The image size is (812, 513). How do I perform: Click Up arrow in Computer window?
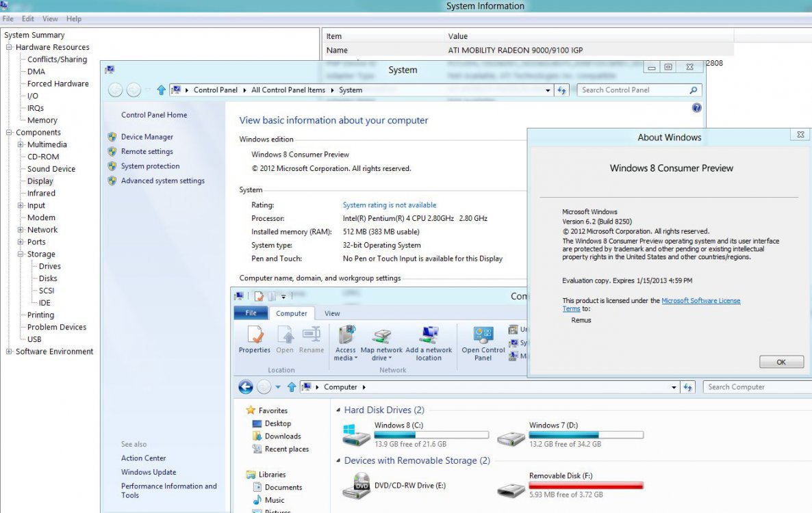[292, 387]
